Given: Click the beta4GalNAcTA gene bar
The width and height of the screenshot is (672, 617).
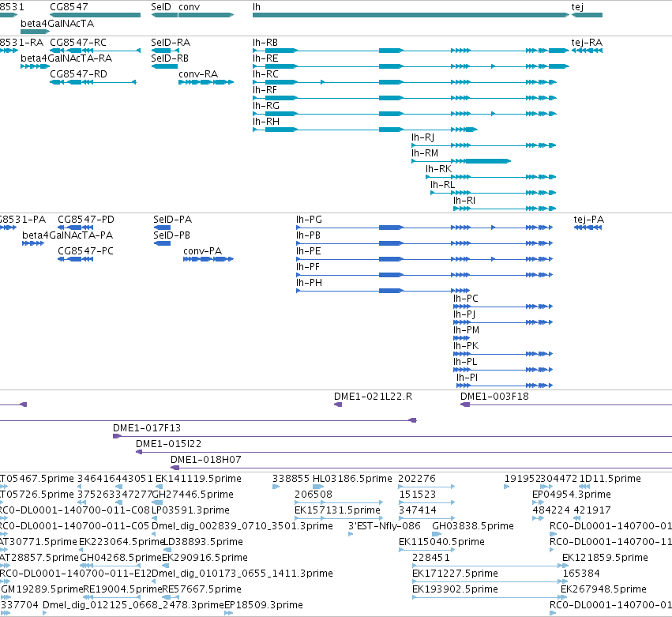Looking at the screenshot, I should click(x=36, y=32).
